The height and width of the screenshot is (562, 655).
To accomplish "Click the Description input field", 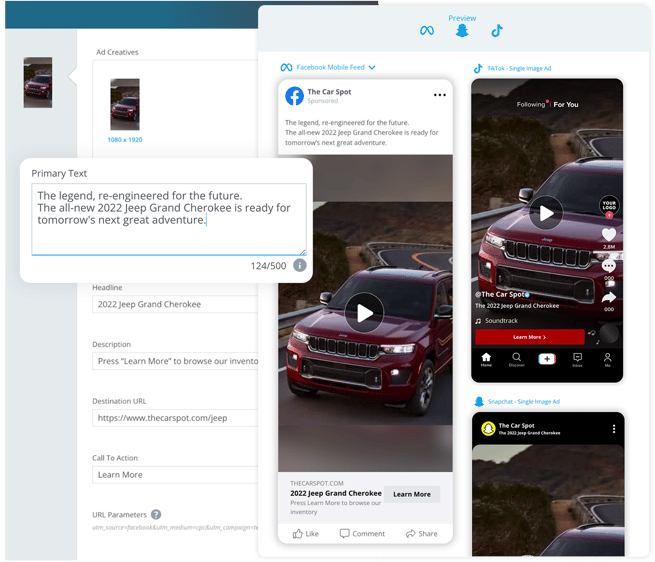I will 175,361.
